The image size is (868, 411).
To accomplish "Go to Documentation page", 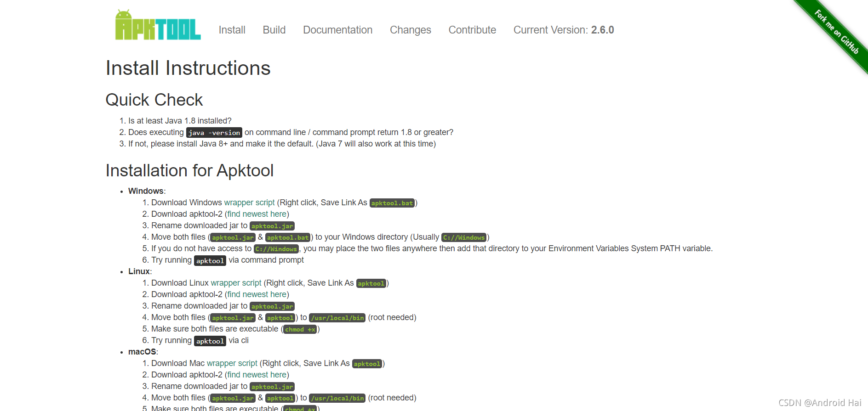I will (337, 30).
